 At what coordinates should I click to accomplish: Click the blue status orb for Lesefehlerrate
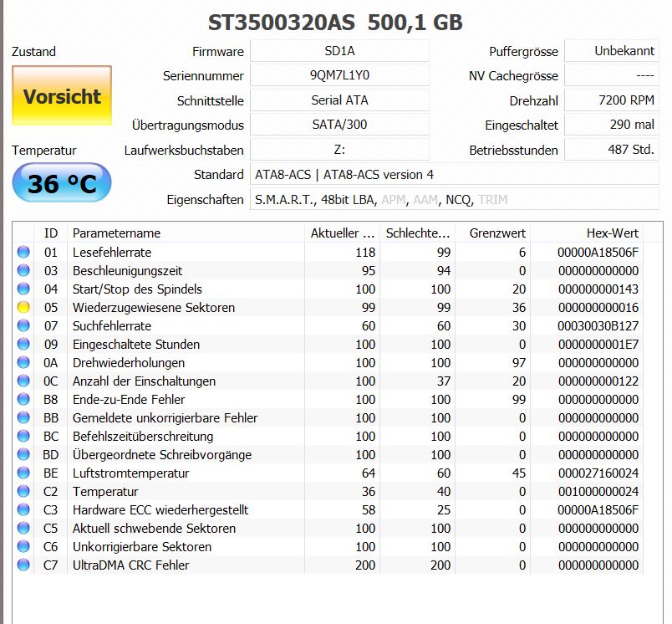(23, 252)
